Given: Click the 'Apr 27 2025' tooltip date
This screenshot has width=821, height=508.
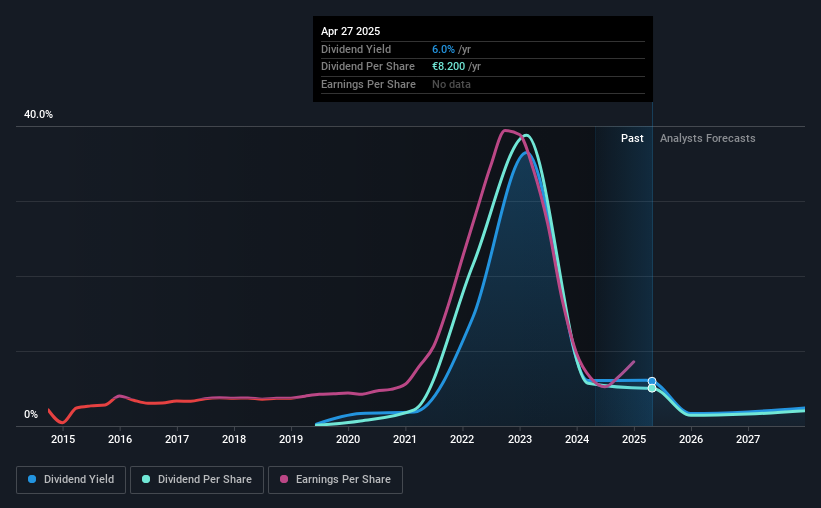Looking at the screenshot, I should point(350,31).
